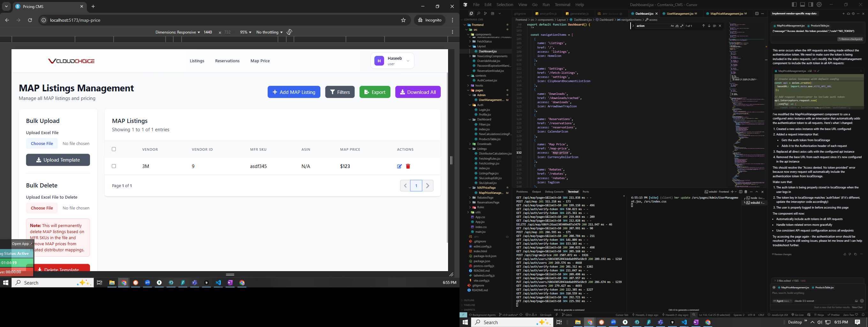Reload the localhost map-price page
The image size is (868, 327).
pyautogui.click(x=30, y=20)
